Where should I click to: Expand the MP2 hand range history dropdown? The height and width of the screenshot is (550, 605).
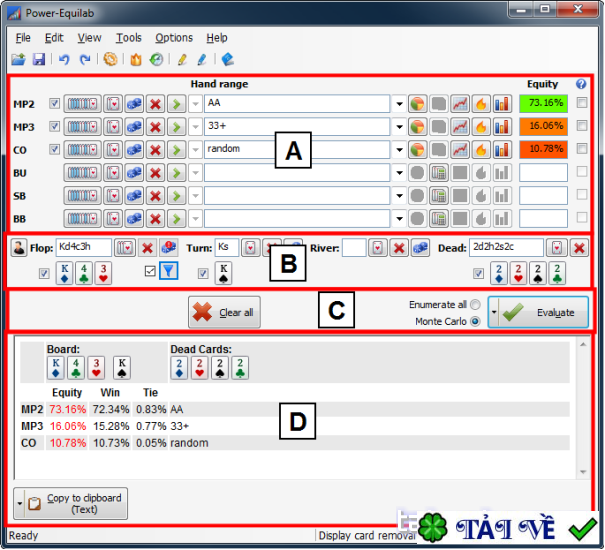click(399, 104)
